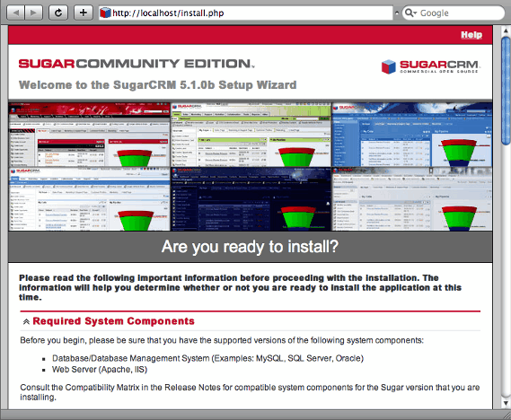
Task: Click the Sugar Community Edition header logo
Action: 137,64
